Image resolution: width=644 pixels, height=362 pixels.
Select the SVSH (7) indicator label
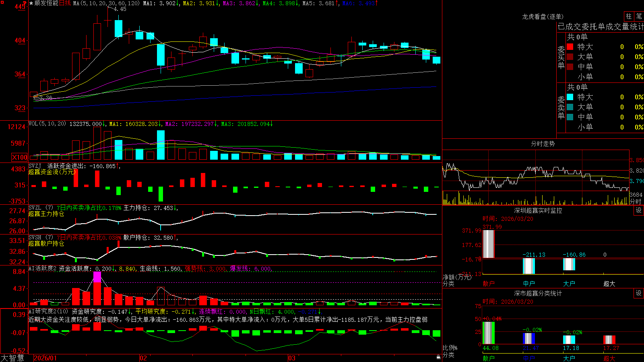point(41,237)
